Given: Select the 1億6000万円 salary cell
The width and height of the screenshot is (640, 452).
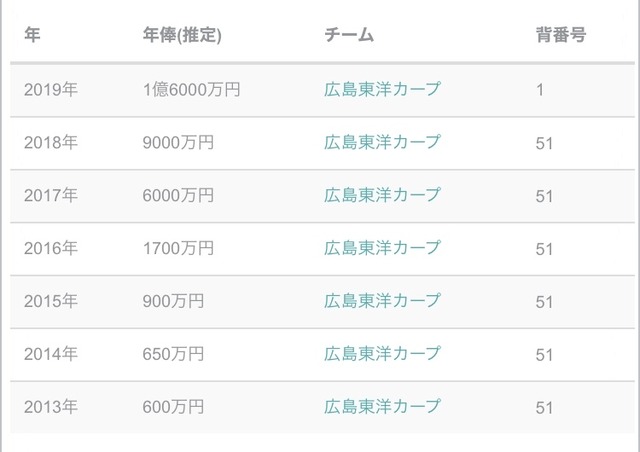Looking at the screenshot, I should (x=191, y=89).
